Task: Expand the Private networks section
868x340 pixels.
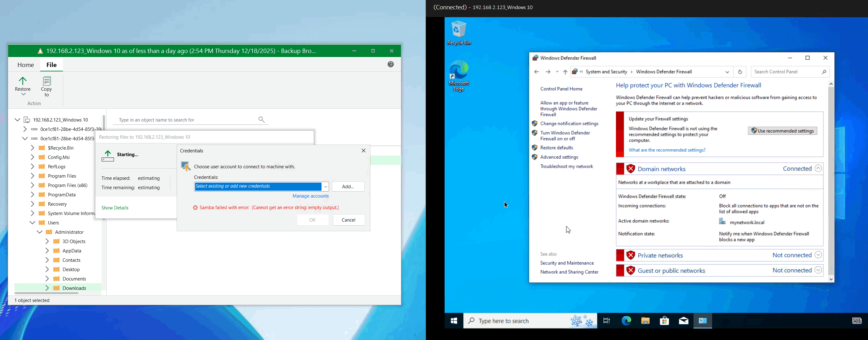Action: tap(818, 255)
